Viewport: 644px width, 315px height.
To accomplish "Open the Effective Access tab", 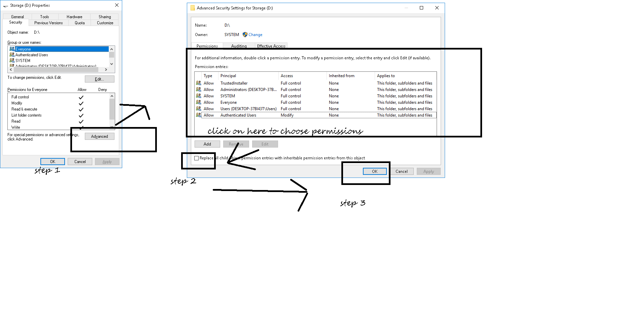I will [x=271, y=46].
